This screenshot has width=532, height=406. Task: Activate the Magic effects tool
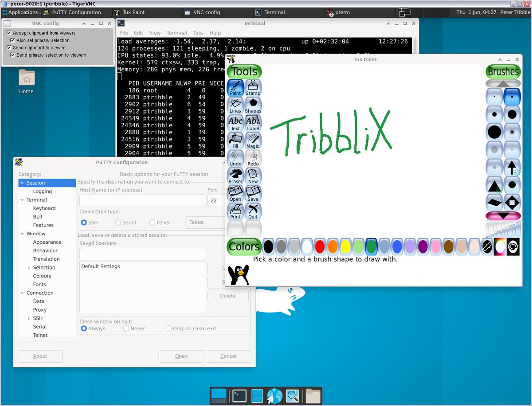pyautogui.click(x=253, y=141)
